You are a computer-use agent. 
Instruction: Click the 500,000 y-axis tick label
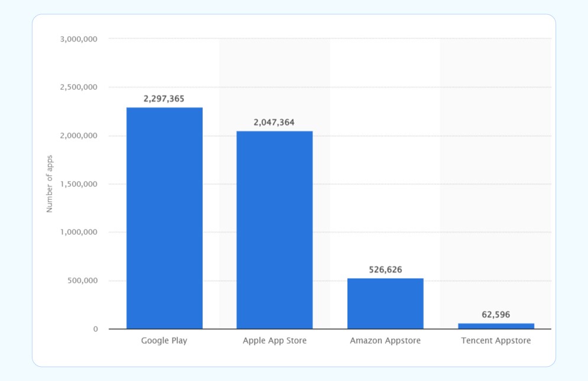pyautogui.click(x=82, y=281)
